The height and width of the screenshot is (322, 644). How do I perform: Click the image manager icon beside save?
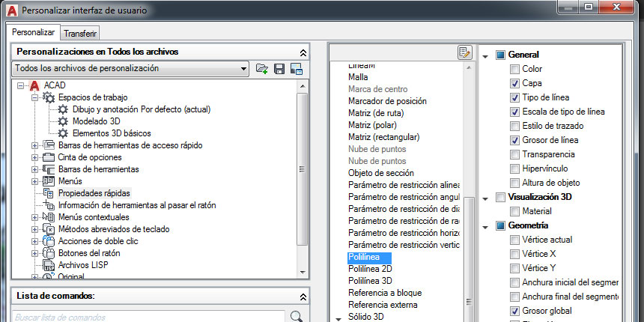coord(296,69)
